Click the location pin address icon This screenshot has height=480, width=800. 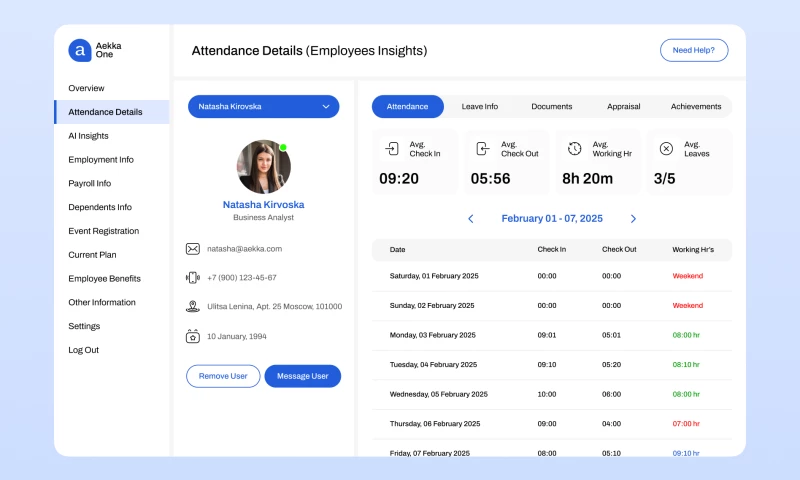[192, 307]
